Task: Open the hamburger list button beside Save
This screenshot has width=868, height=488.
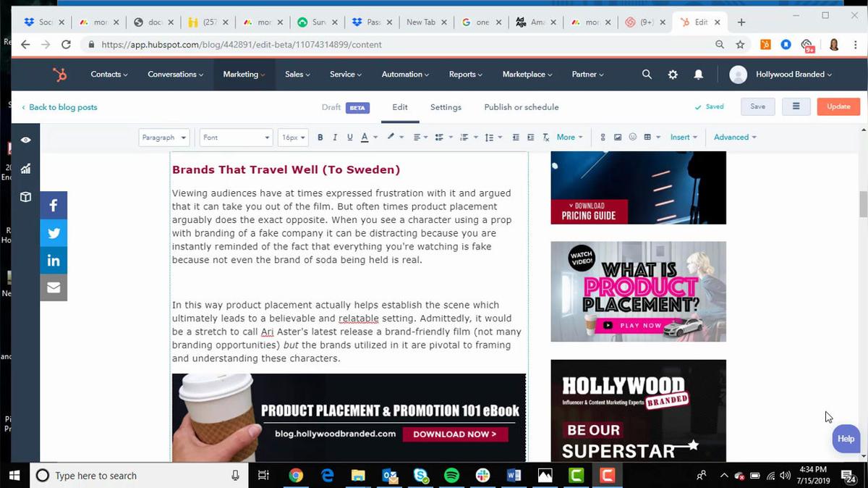Action: 796,106
